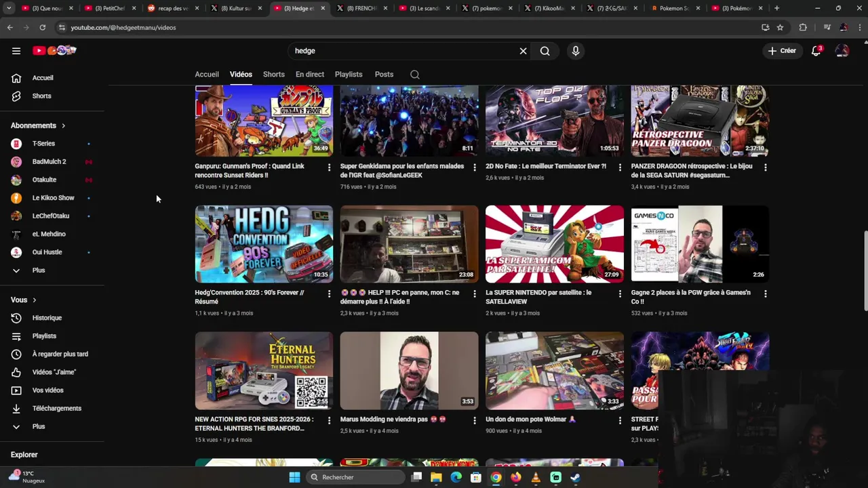This screenshot has height=488, width=868.
Task: Open options for Gagne 2 places video
Action: point(765,294)
